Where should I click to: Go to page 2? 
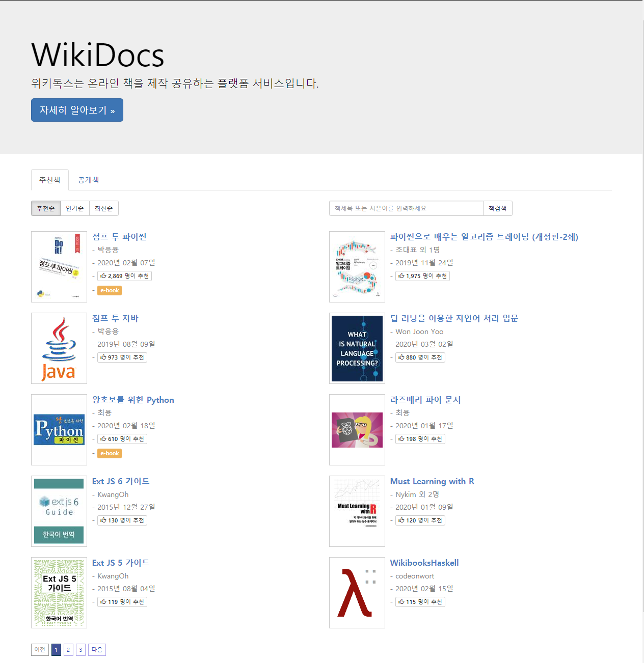(x=68, y=650)
